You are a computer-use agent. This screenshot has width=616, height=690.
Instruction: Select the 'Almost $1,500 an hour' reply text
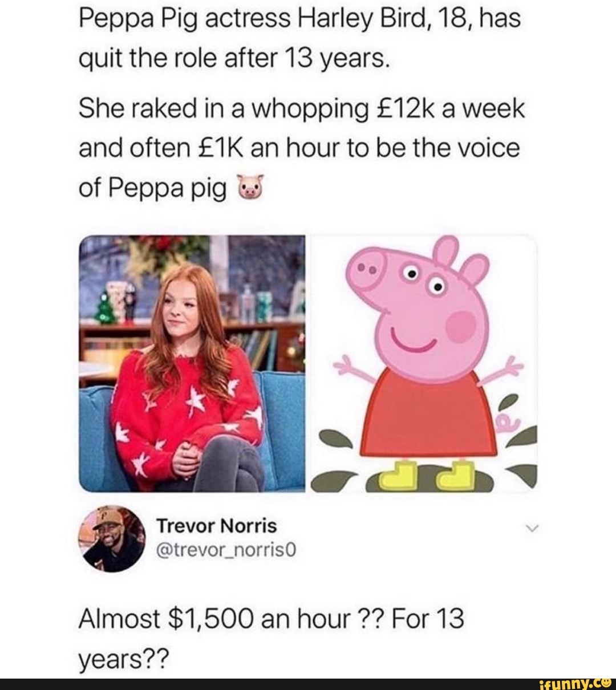pyautogui.click(x=271, y=619)
